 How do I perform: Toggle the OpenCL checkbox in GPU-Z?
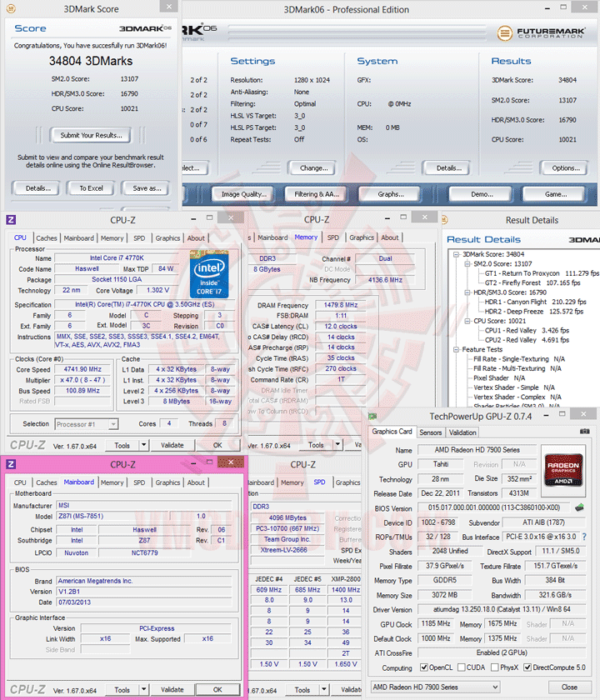(423, 667)
